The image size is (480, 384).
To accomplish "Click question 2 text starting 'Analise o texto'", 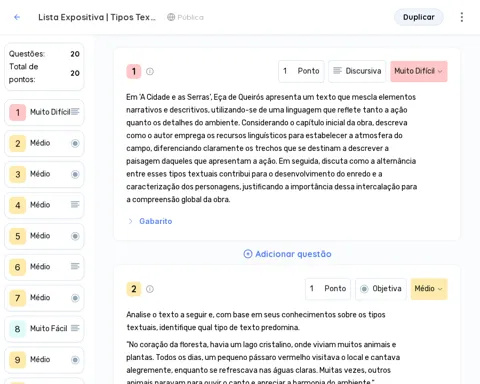I will 256,321.
